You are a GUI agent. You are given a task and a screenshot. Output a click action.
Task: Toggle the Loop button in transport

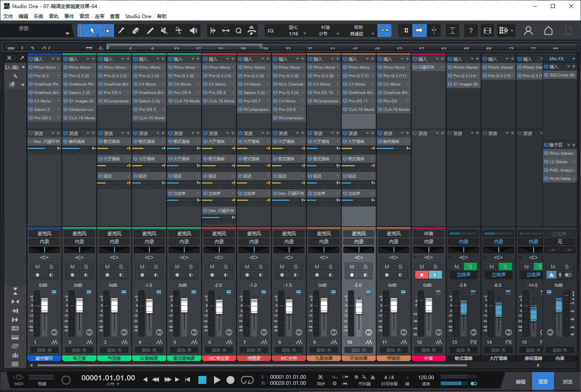pos(247,380)
